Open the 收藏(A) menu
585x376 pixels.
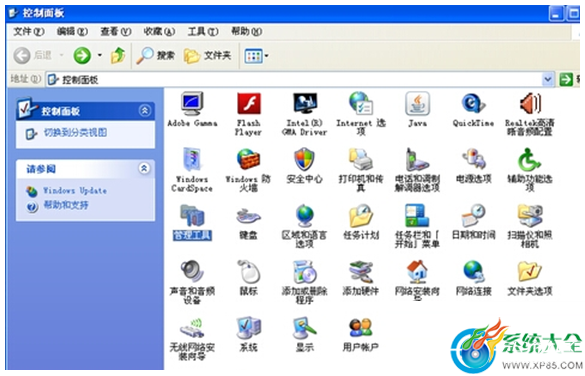(x=159, y=32)
